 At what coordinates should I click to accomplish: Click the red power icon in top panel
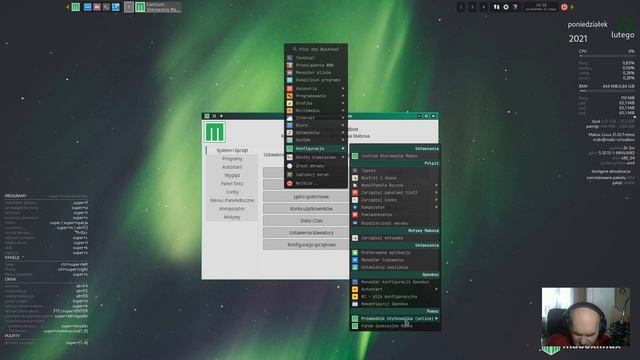(564, 7)
